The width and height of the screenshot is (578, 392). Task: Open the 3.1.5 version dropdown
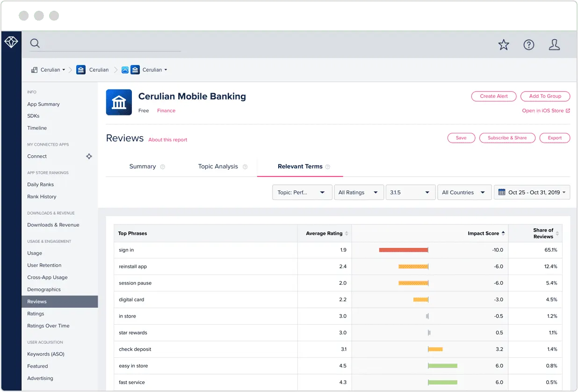pyautogui.click(x=410, y=192)
